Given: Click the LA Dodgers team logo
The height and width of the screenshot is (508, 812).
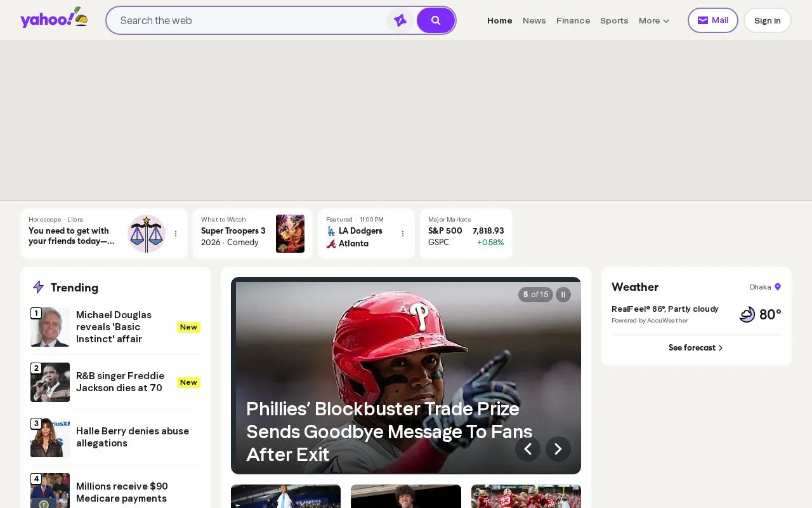Looking at the screenshot, I should click(x=331, y=231).
